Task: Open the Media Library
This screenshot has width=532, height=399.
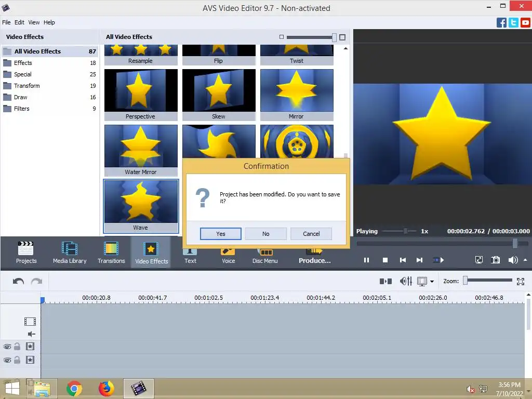Action: [70, 252]
